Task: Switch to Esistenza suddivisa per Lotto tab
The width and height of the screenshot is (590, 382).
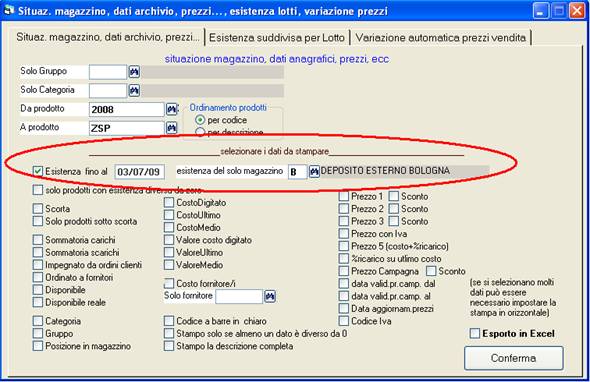Action: click(277, 38)
